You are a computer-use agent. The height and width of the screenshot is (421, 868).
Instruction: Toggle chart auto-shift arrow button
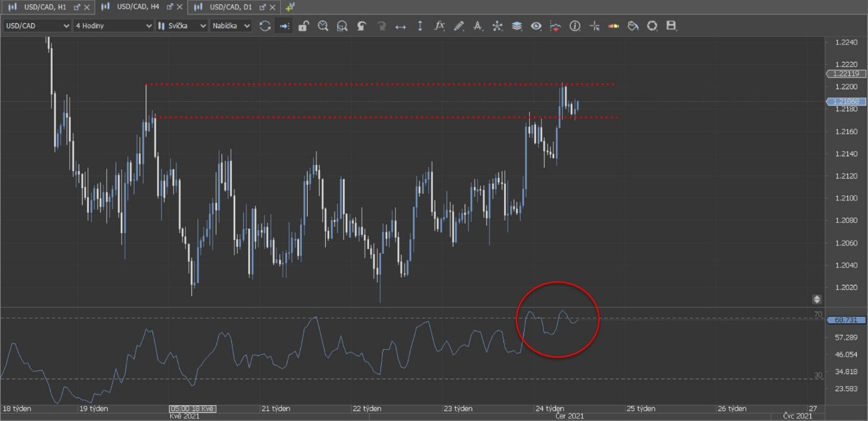click(x=285, y=26)
